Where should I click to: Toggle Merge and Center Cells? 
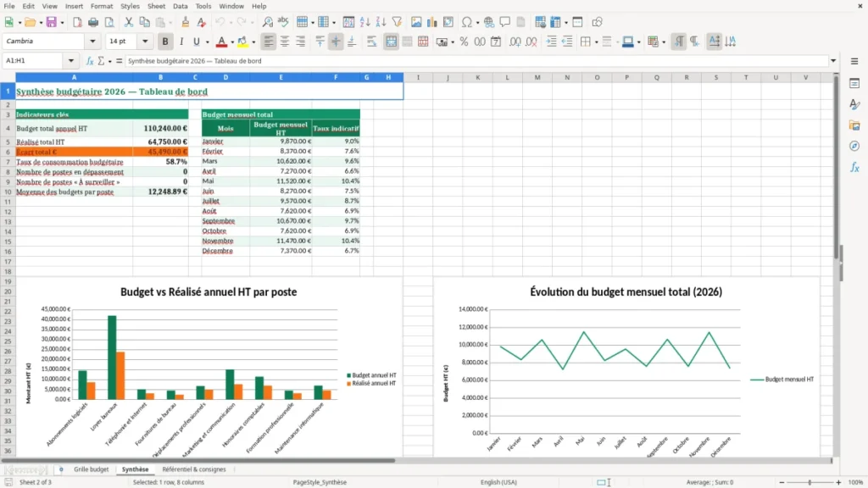click(391, 42)
